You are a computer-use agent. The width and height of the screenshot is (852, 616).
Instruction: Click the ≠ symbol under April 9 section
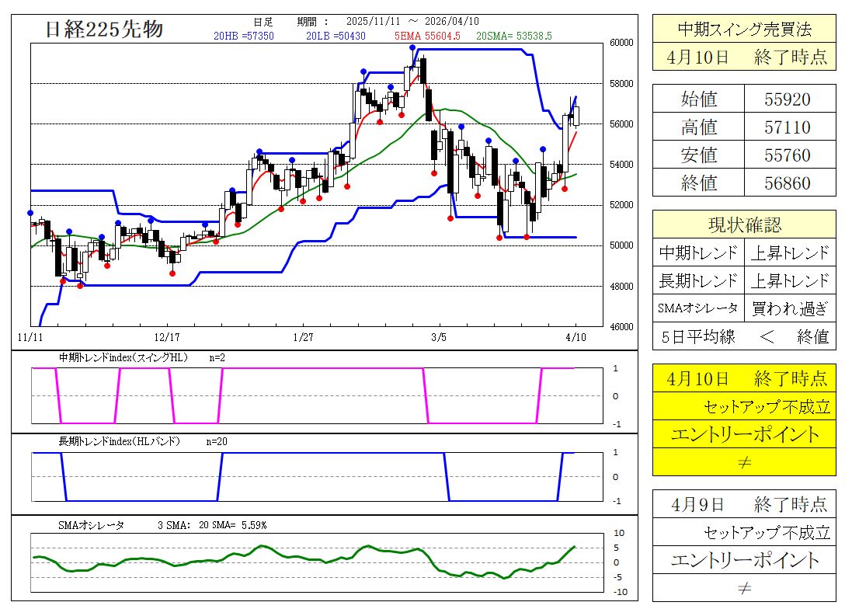tap(743, 588)
